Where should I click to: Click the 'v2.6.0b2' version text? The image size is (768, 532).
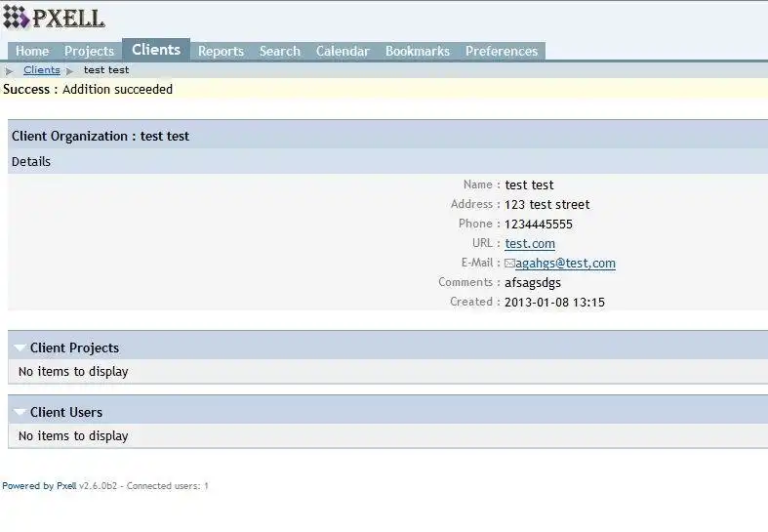click(x=98, y=486)
